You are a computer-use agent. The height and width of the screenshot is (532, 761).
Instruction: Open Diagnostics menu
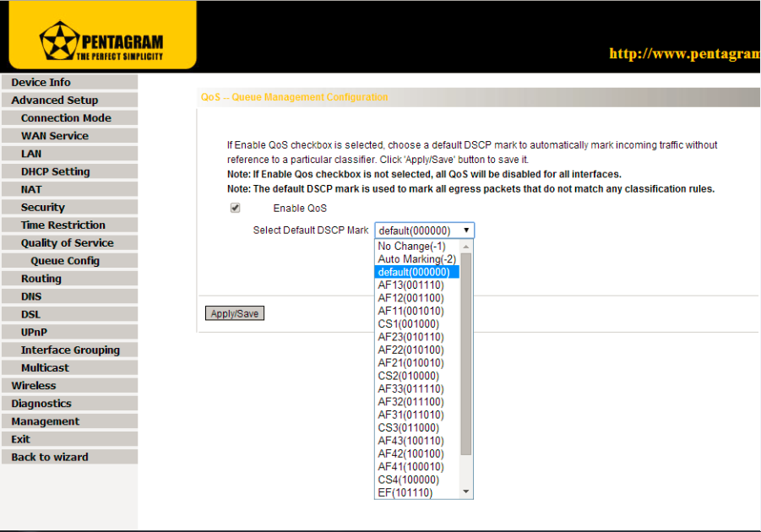pyautogui.click(x=69, y=404)
